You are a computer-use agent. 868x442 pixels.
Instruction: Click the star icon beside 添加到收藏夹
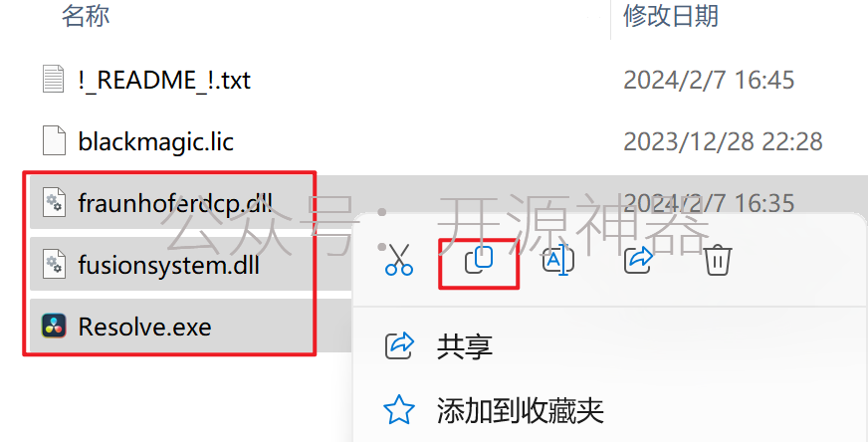click(399, 410)
